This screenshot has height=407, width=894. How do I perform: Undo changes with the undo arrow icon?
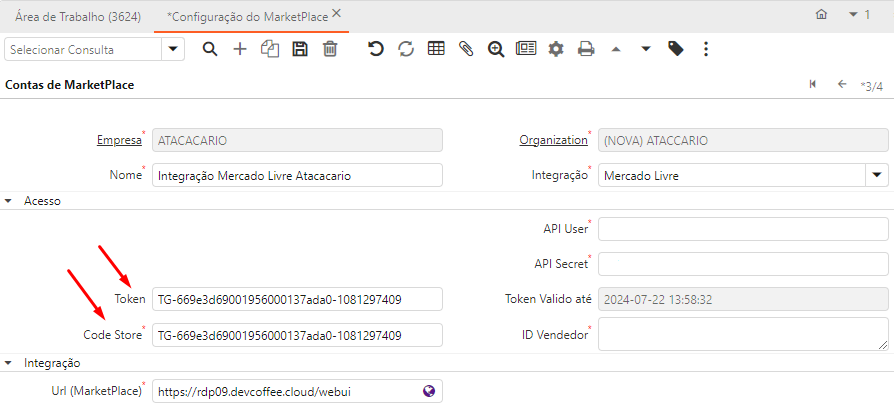click(376, 49)
